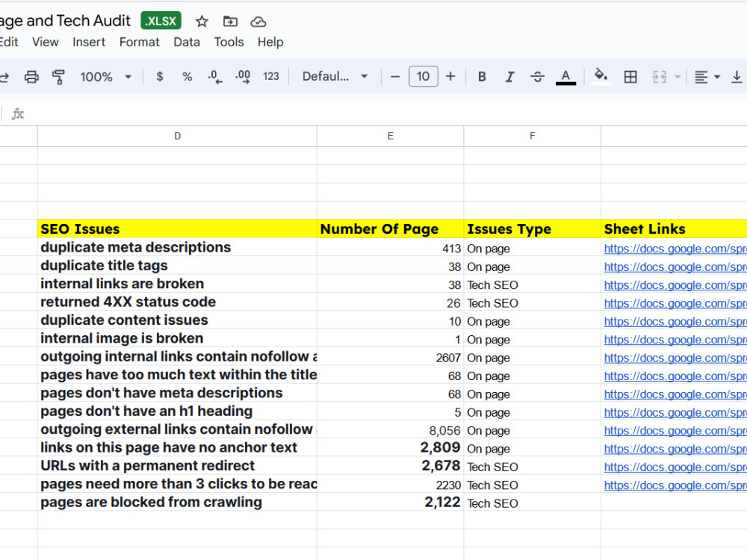The image size is (747, 560).
Task: Toggle bold formatting
Action: 482,77
